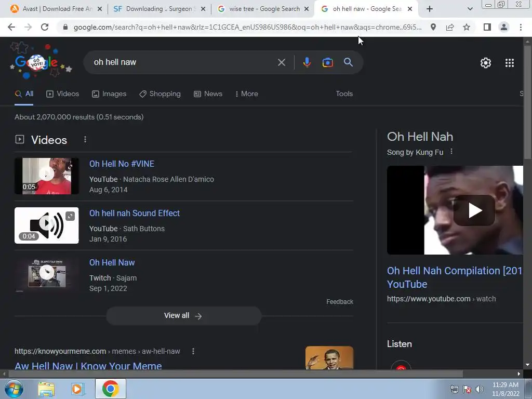532x399 pixels.
Task: Open the side panel icon in Chrome toolbar
Action: point(487,27)
